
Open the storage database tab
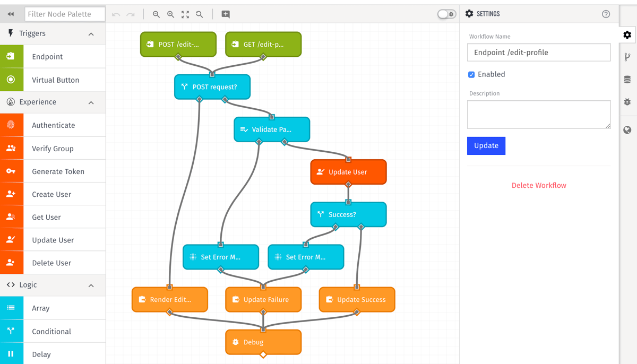[627, 80]
